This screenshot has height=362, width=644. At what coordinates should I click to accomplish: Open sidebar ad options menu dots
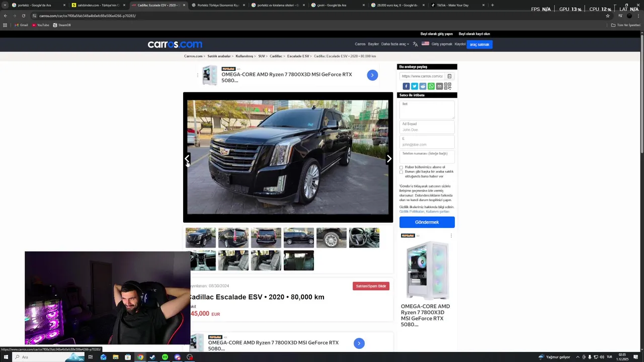(451, 236)
